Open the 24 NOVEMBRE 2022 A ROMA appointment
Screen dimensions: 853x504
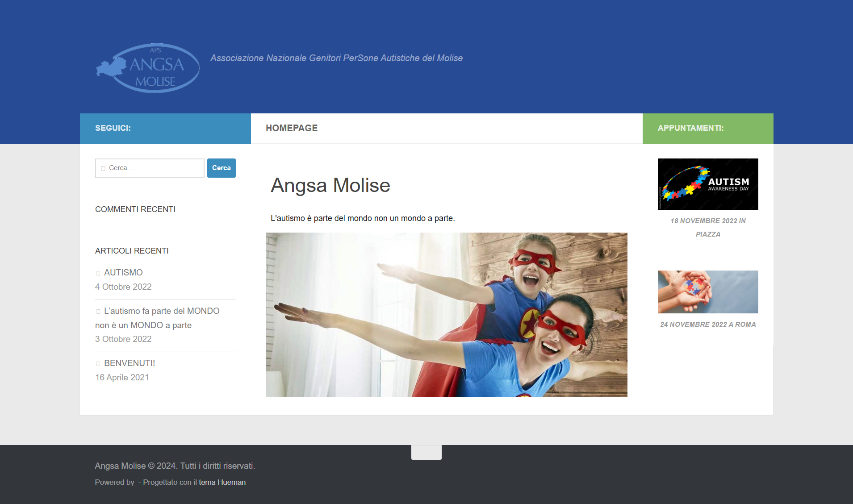point(708,325)
